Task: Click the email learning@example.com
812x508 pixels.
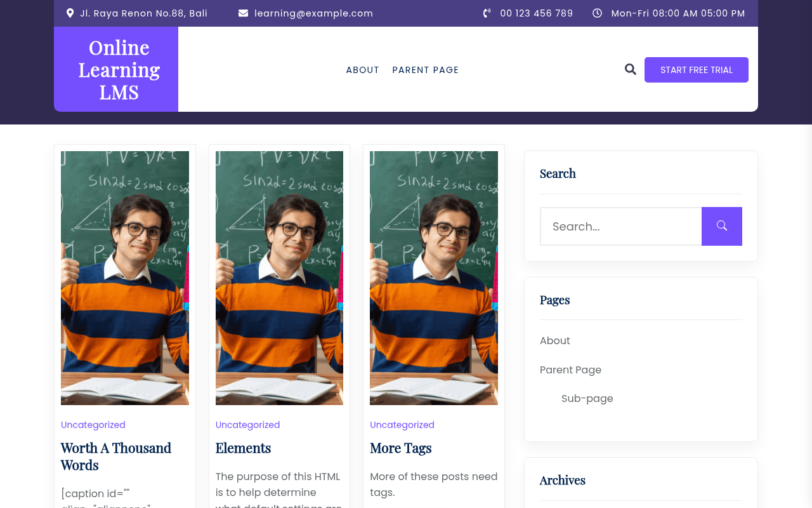Action: (314, 13)
